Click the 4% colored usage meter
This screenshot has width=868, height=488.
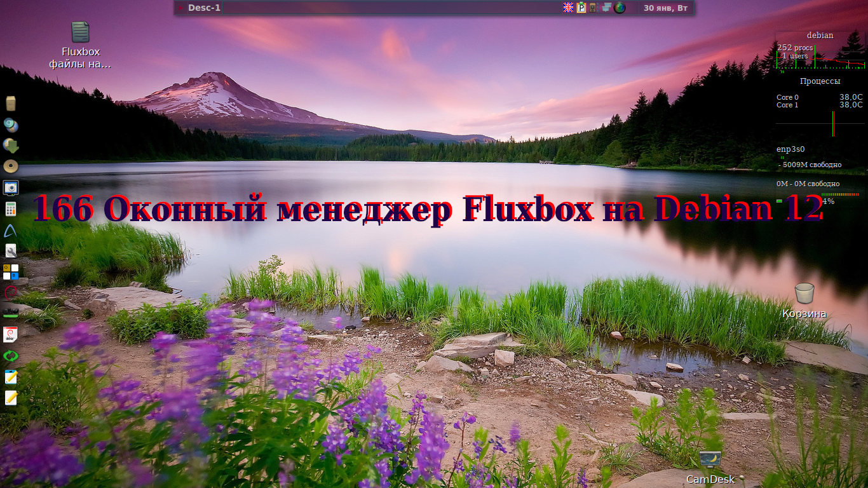(840, 194)
